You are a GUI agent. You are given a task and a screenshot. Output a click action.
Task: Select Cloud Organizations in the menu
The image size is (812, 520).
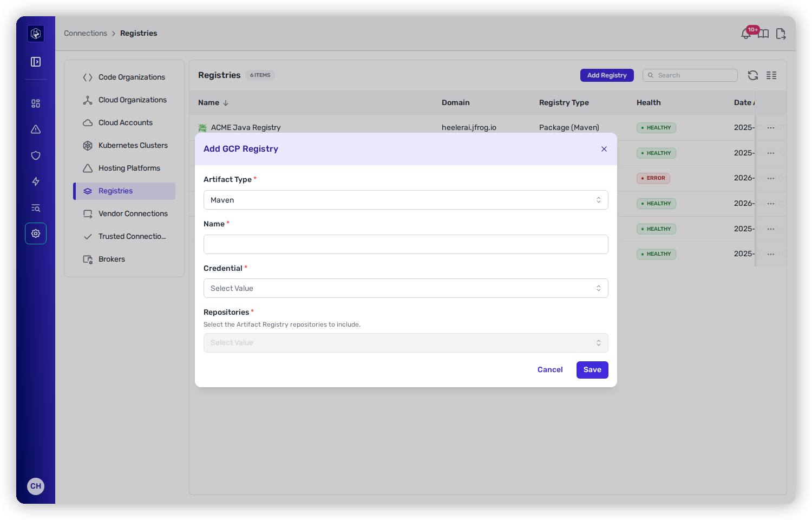(124, 100)
